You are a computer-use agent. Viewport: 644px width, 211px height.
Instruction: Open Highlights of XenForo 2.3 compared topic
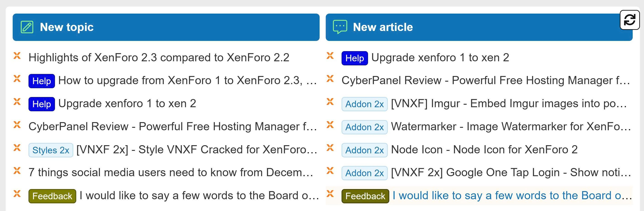click(159, 57)
